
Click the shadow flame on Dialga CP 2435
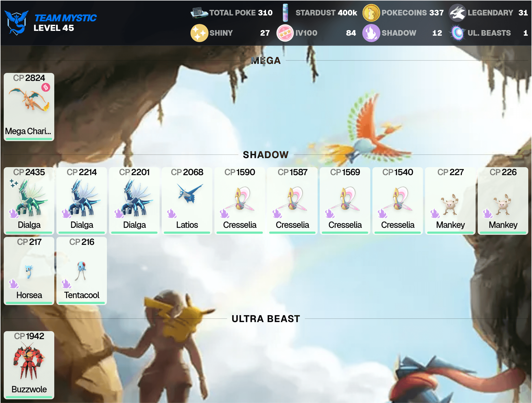coord(14,213)
